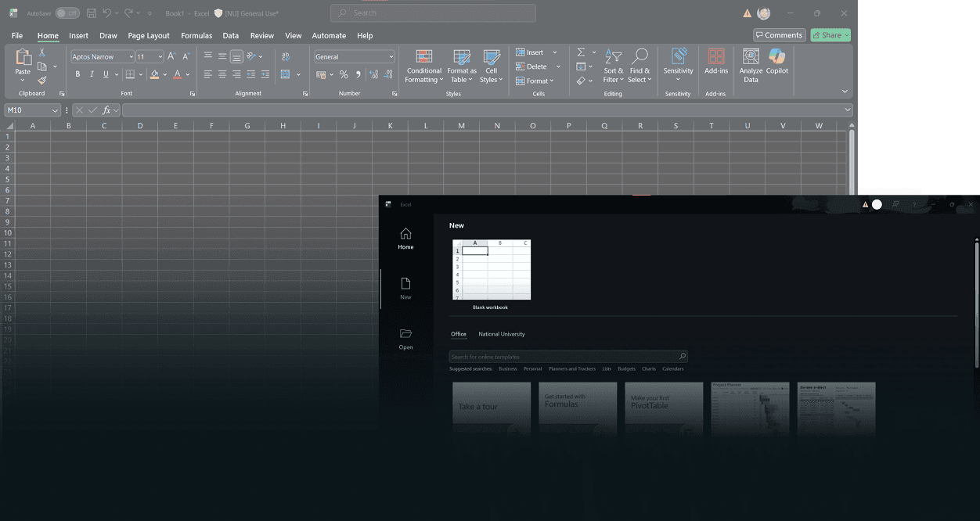Toggle Bold formatting
Screen dimensions: 980x521
click(77, 74)
